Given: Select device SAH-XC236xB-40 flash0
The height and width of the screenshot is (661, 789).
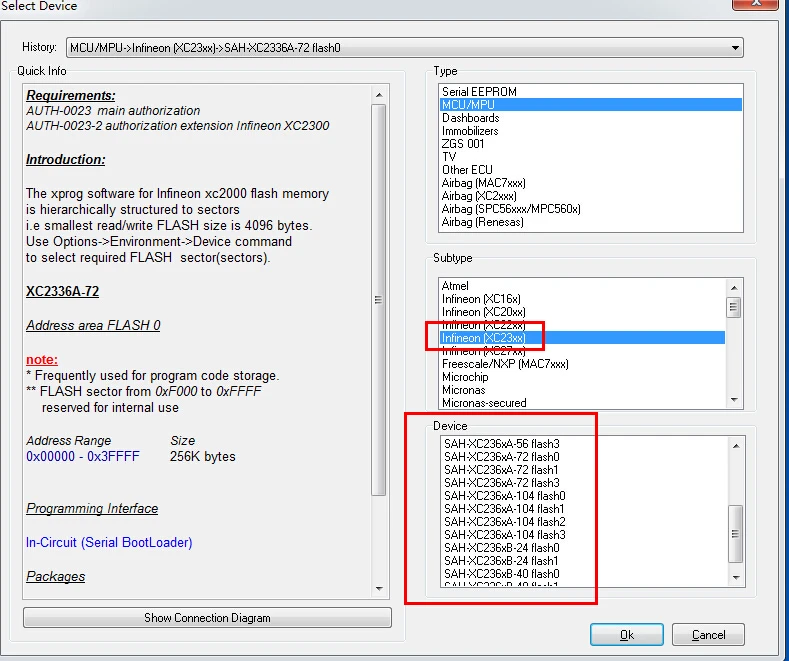Looking at the screenshot, I should pos(584,574).
